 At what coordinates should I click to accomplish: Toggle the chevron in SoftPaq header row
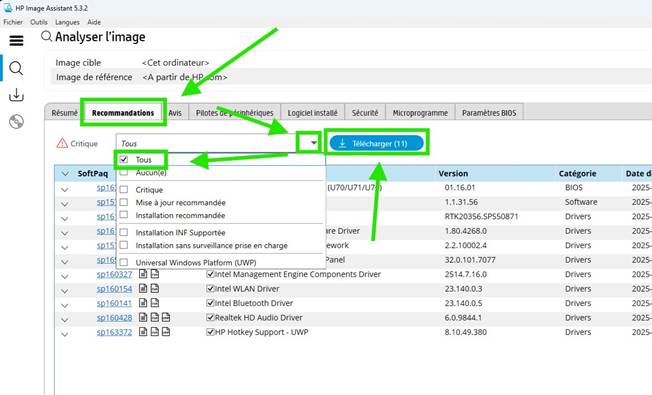click(x=65, y=173)
